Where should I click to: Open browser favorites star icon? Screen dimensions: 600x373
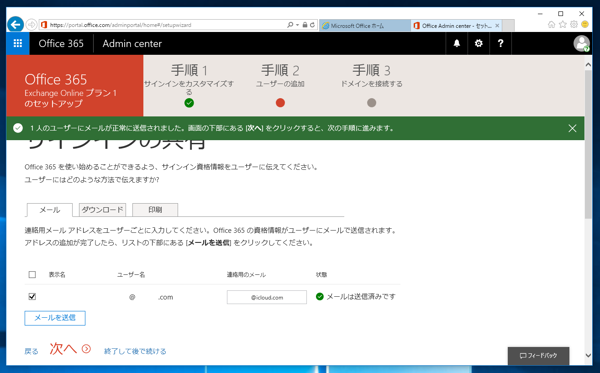[562, 25]
